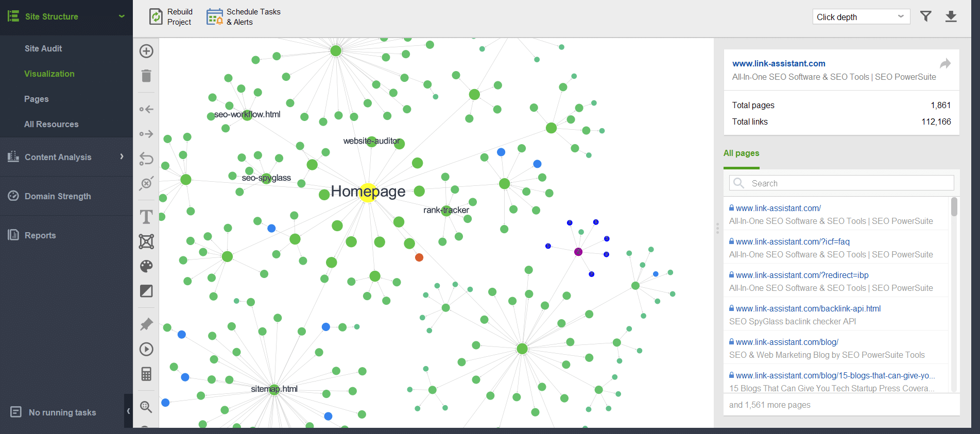Open the ?icf=faq page link
This screenshot has width=980, height=434.
[793, 242]
